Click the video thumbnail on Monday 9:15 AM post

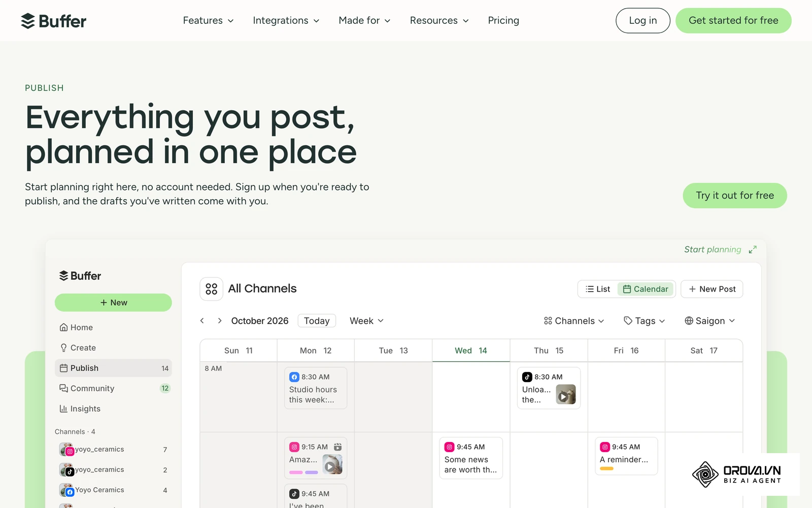(332, 464)
